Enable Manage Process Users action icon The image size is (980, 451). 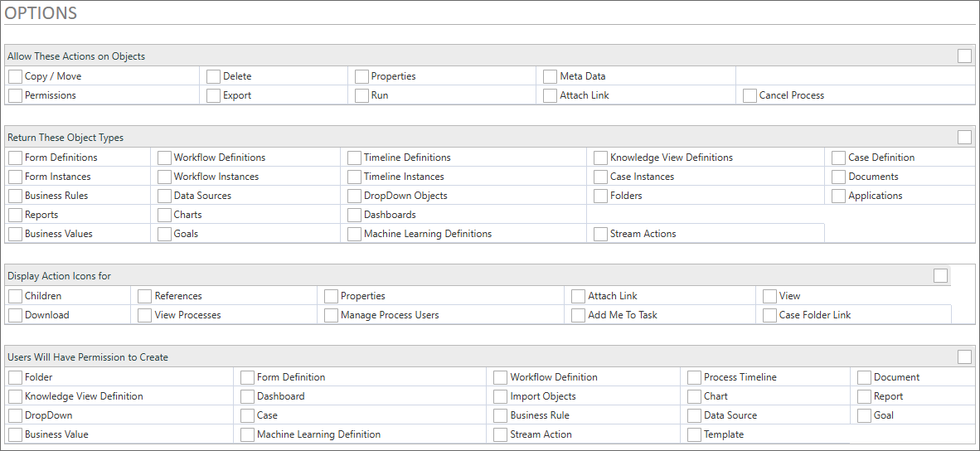pos(332,315)
